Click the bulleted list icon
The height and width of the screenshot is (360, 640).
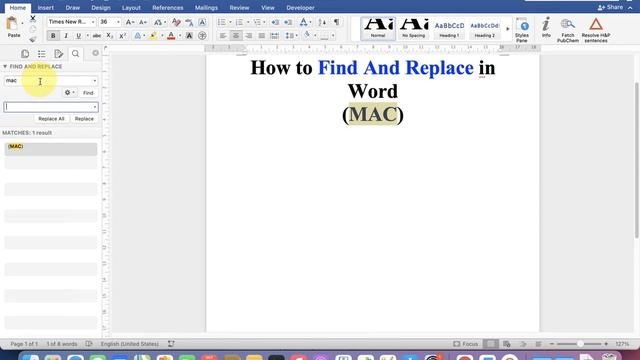222,22
